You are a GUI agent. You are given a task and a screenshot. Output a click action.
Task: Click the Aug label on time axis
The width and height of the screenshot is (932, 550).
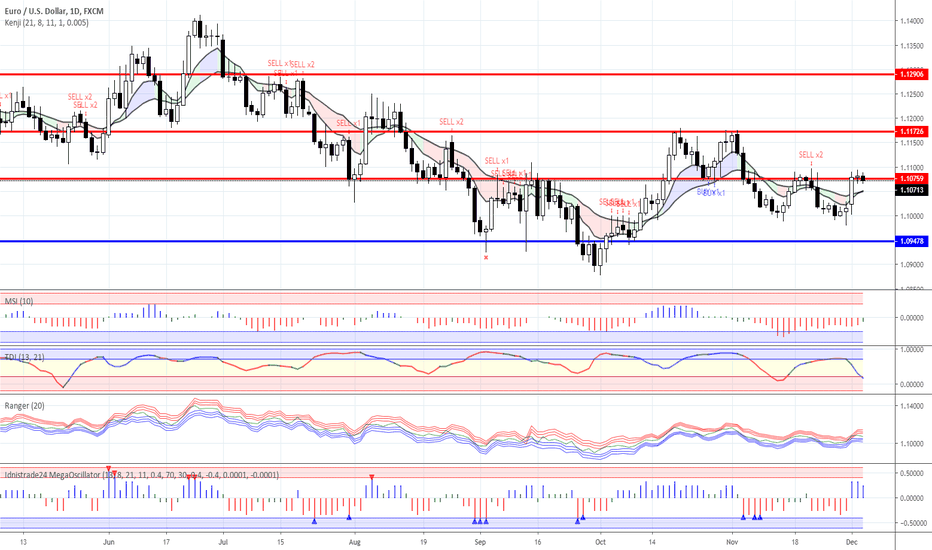click(352, 540)
